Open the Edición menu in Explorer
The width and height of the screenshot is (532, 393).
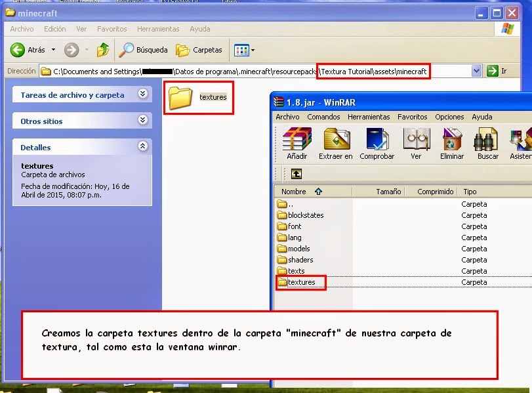(54, 29)
